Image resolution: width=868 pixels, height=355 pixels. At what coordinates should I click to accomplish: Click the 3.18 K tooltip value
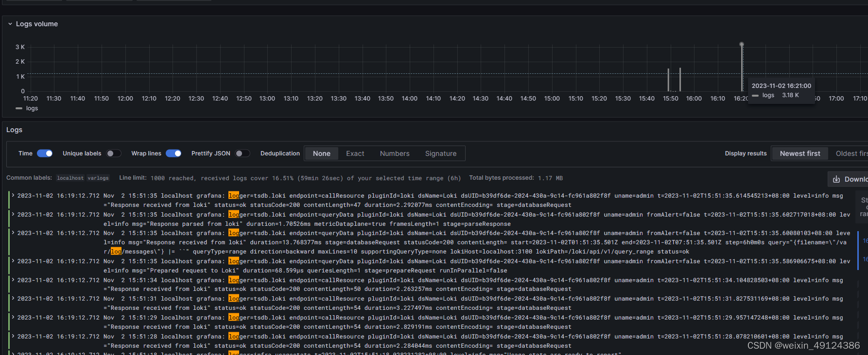(x=790, y=95)
